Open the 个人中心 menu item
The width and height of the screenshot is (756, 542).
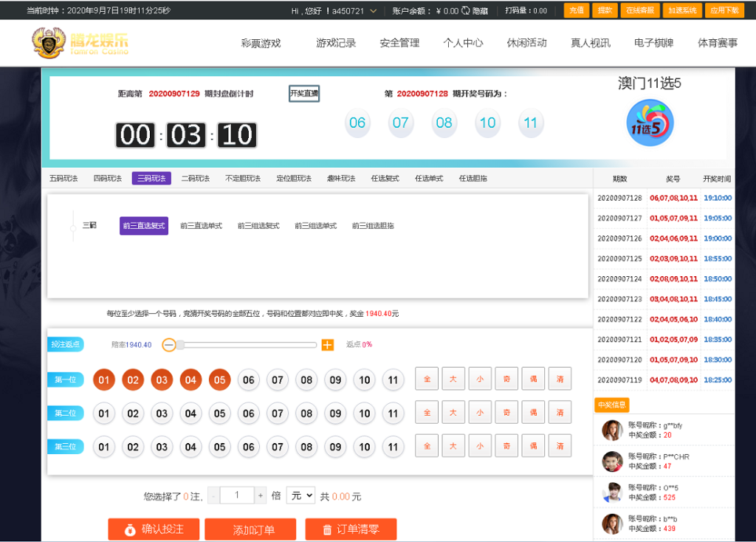click(x=463, y=43)
